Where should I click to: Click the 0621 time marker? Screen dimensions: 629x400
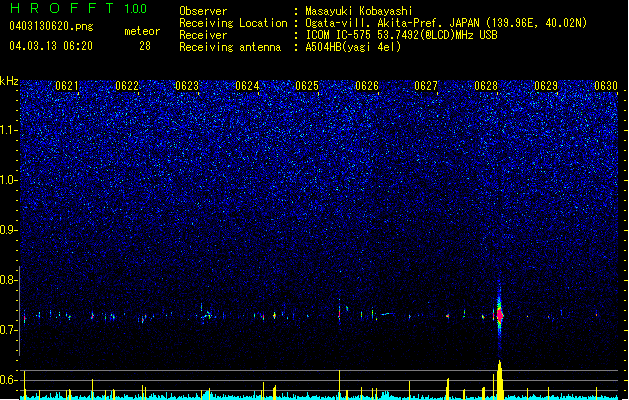tap(67, 85)
